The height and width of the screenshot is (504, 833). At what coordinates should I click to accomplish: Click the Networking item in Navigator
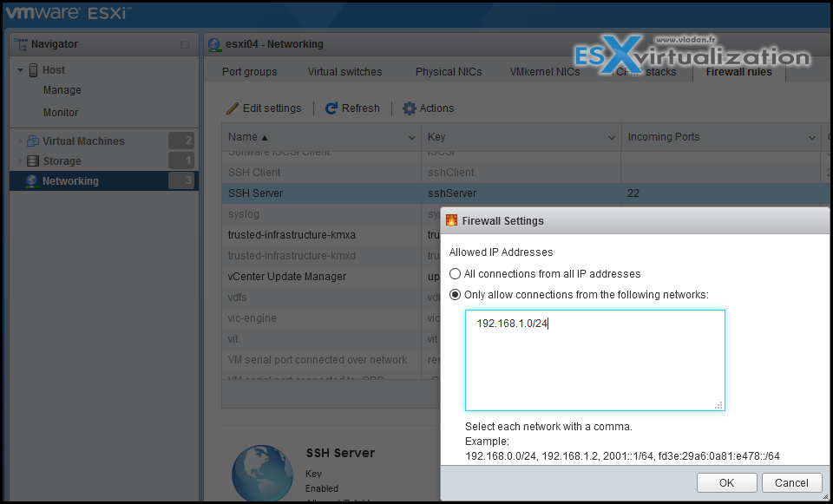[x=104, y=181]
